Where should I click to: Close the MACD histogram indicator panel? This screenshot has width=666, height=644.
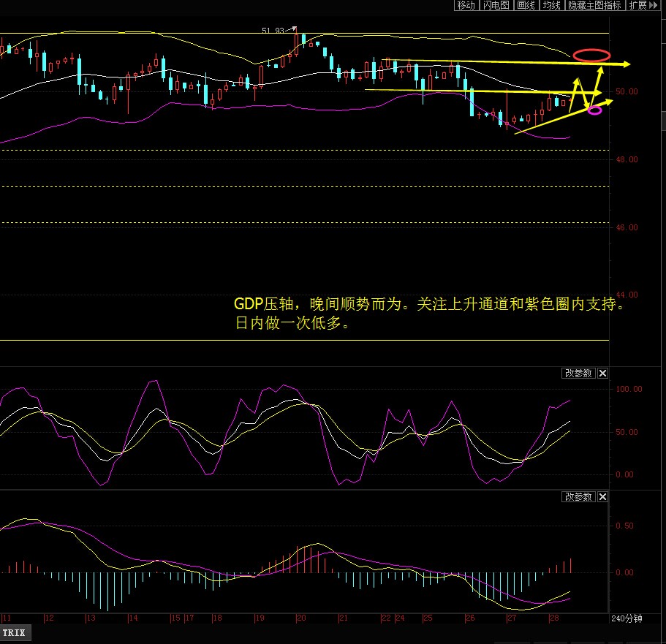pos(602,497)
